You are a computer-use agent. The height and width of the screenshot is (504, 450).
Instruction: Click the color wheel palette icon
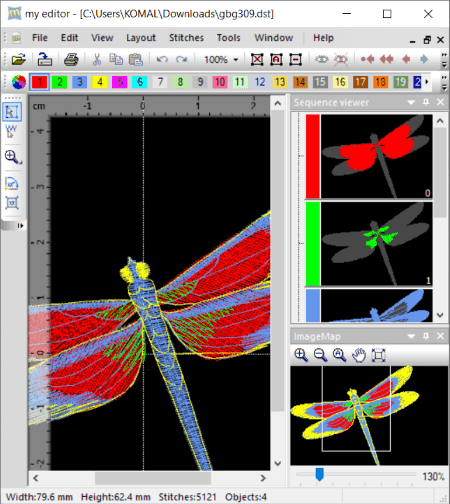click(19, 82)
